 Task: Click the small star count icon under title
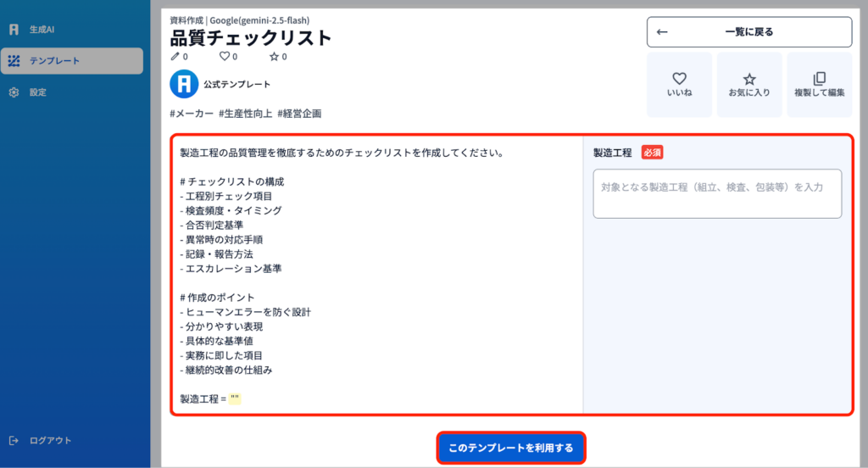click(274, 57)
